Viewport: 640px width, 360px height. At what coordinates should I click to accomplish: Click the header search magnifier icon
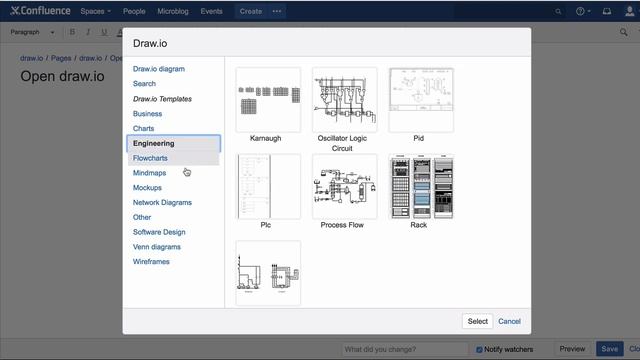tap(558, 11)
